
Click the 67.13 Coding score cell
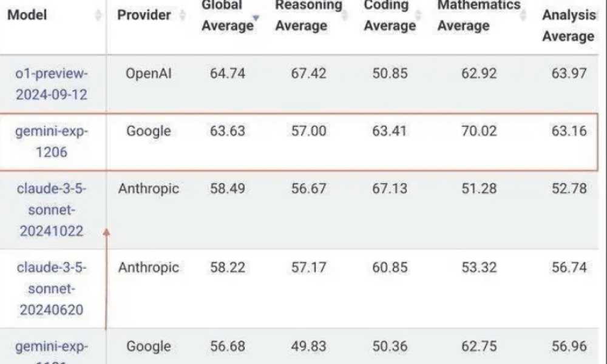click(390, 189)
